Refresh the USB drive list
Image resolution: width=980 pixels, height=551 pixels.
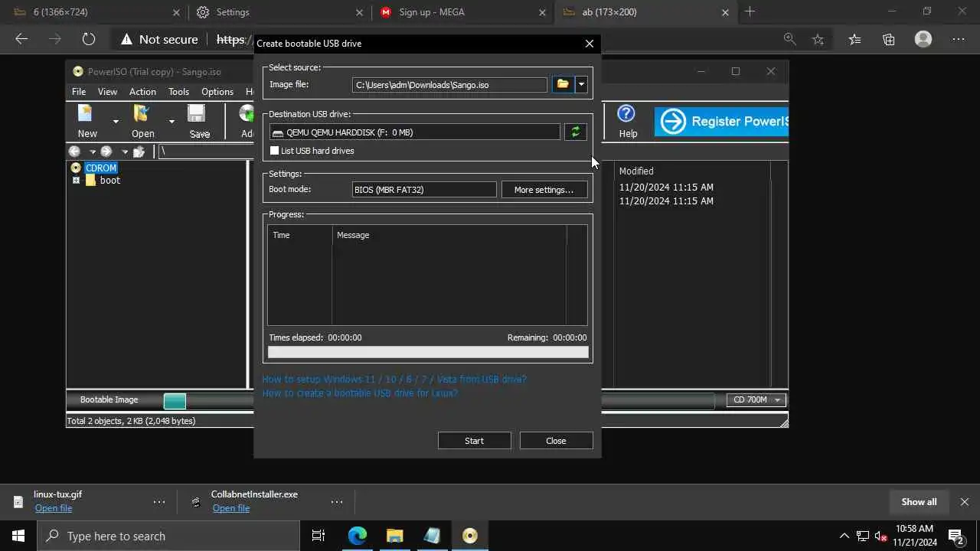(576, 132)
